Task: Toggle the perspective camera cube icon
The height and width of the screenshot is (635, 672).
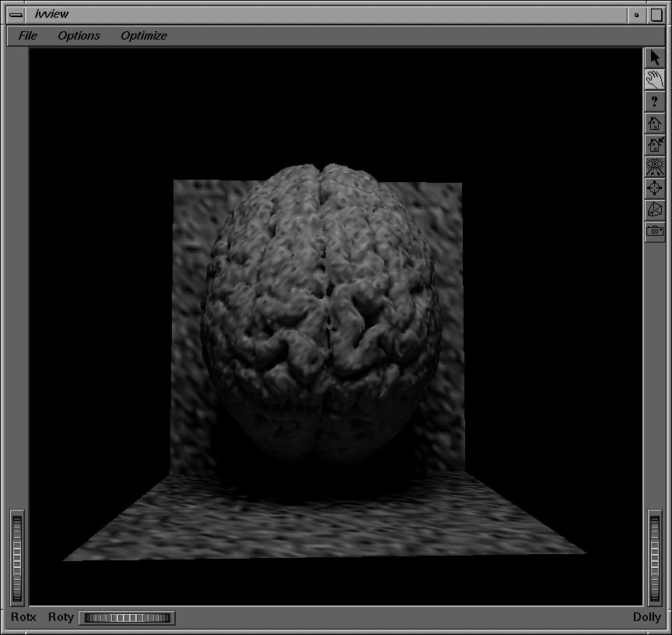Action: 654,209
